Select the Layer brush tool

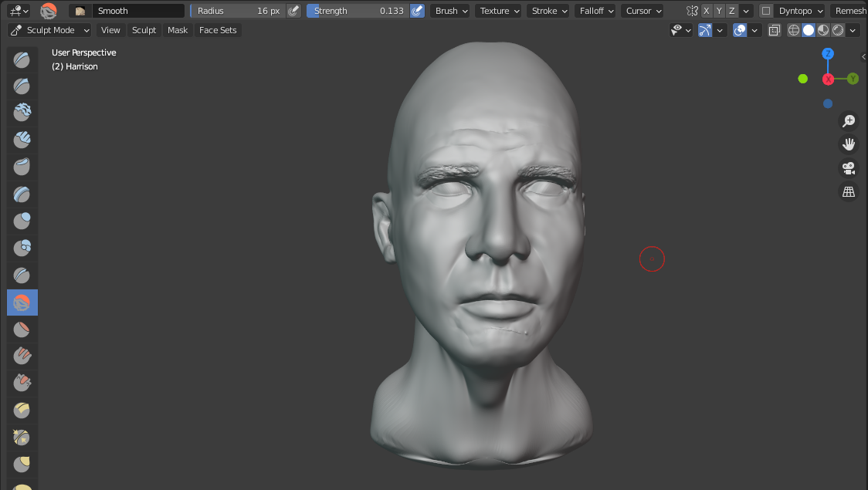[x=22, y=194]
